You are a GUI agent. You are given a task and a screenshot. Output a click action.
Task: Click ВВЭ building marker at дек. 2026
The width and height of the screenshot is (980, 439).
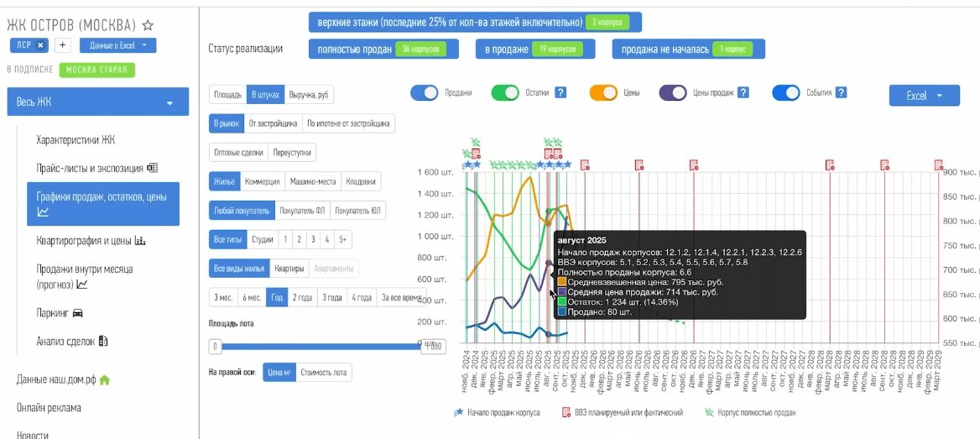(x=694, y=165)
